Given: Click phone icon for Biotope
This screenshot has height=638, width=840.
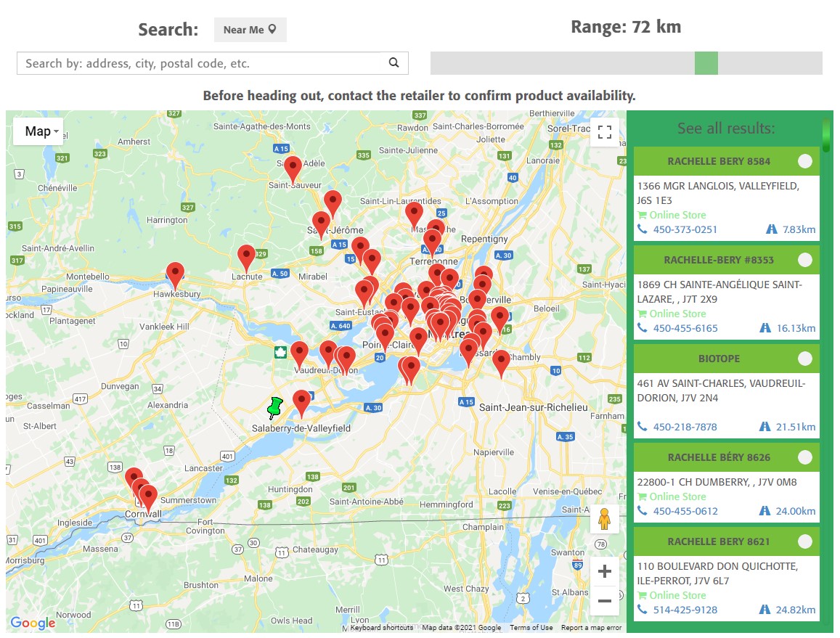Looking at the screenshot, I should click(643, 427).
